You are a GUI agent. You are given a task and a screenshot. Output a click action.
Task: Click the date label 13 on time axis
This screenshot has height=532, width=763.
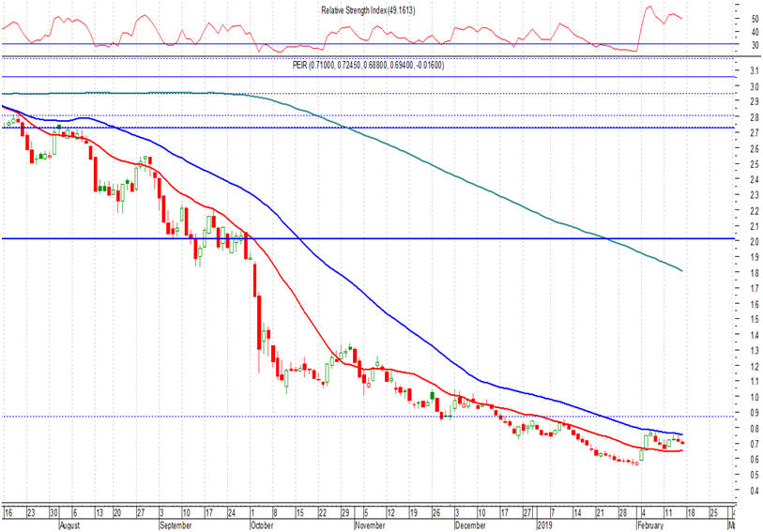(x=99, y=513)
